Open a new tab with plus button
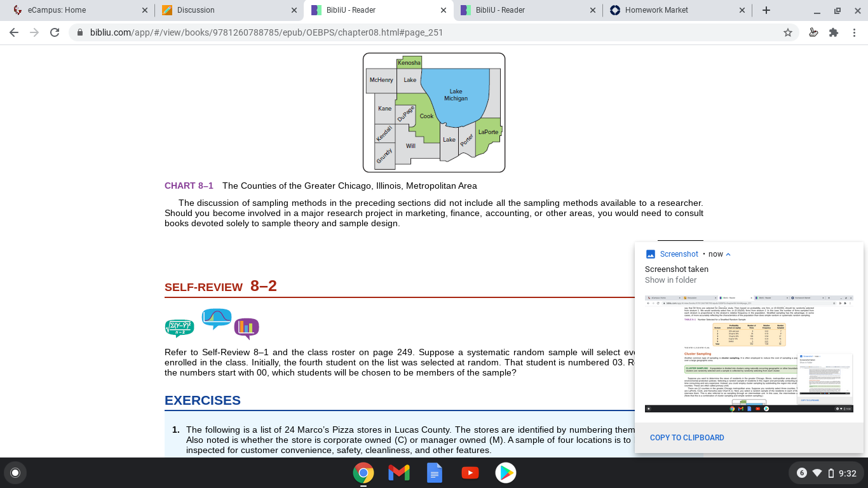This screenshot has width=868, height=488. coord(766,10)
